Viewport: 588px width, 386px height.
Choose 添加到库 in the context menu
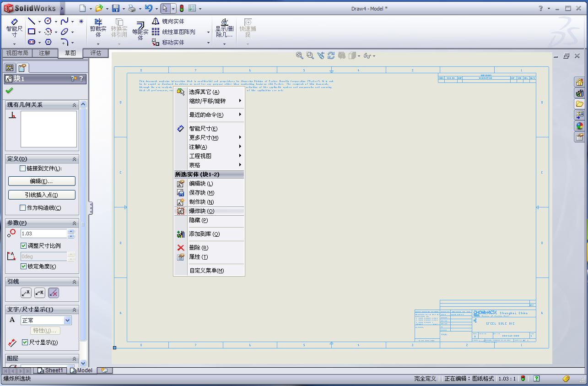pos(209,234)
